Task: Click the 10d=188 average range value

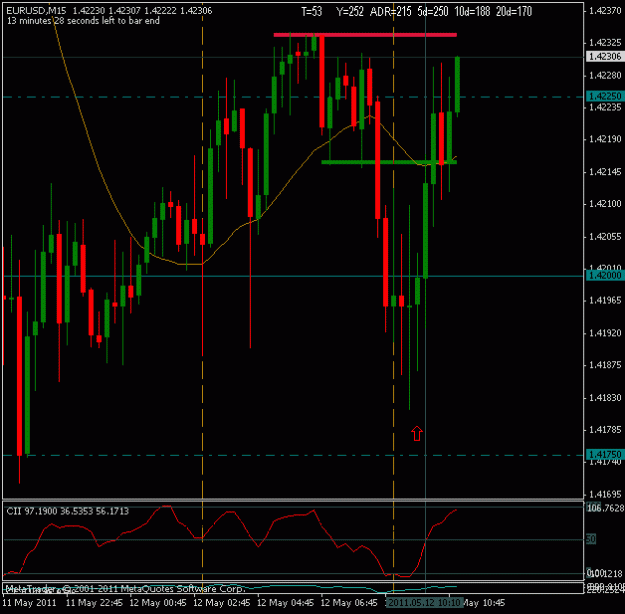Action: [x=472, y=12]
